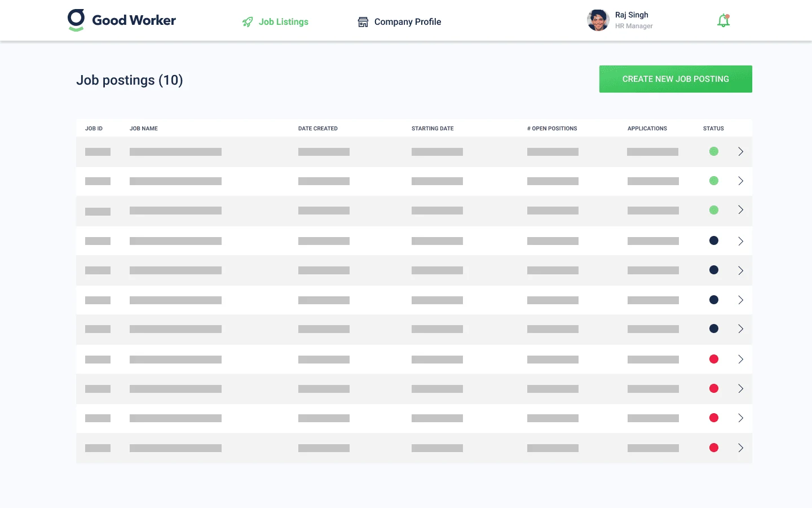Click the storefront icon for Company Profile
The height and width of the screenshot is (508, 812).
coord(363,22)
